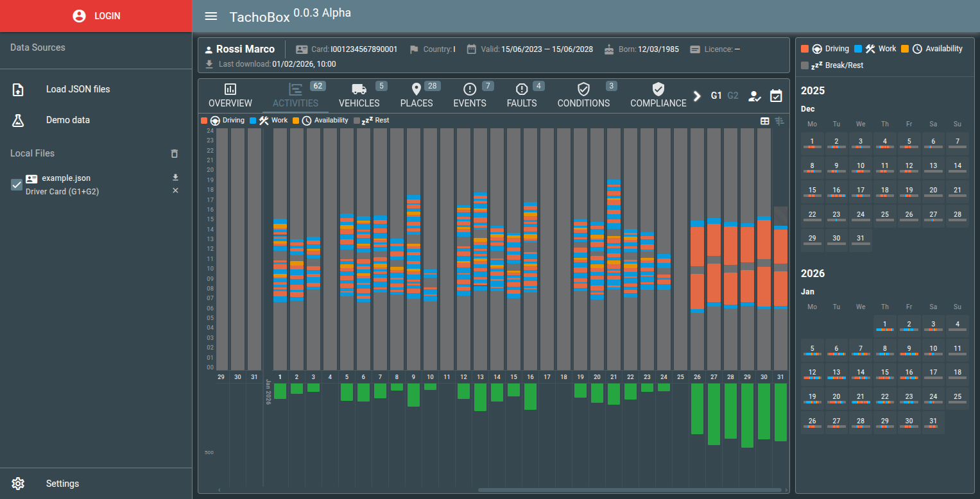Open Settings via the gear icon

point(18,484)
